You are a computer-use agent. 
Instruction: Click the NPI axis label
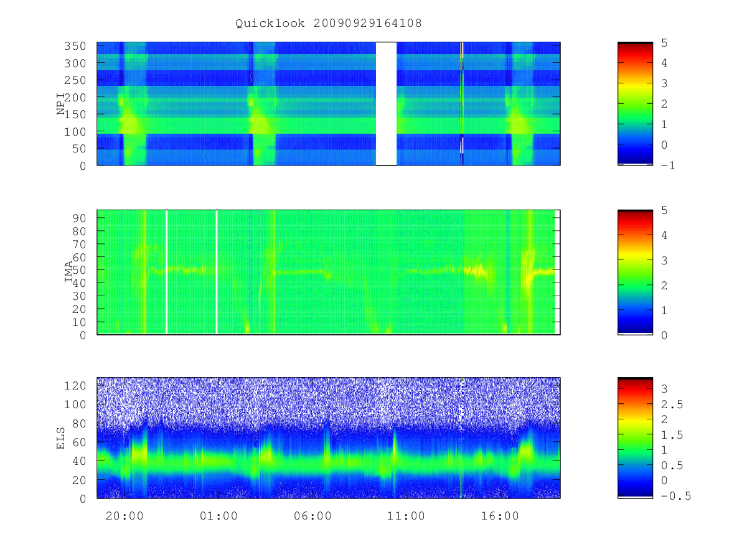tap(61, 104)
